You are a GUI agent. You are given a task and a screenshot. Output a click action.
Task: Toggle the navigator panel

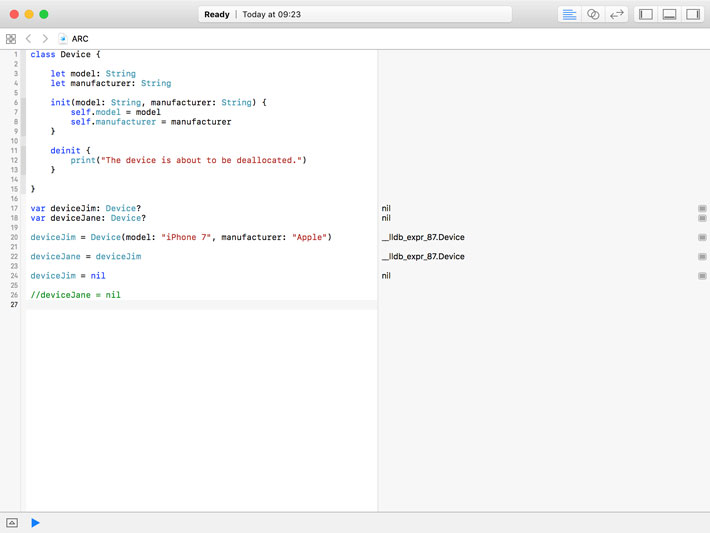point(646,14)
